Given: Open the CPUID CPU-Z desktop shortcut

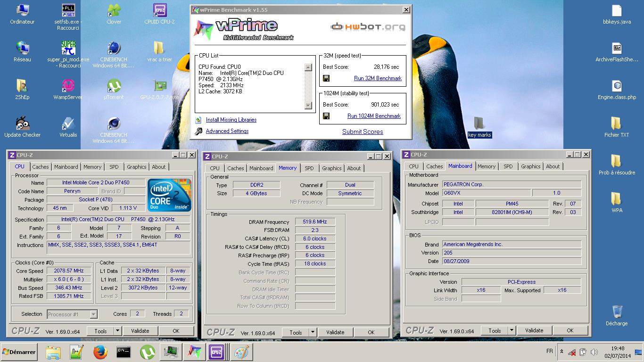Looking at the screenshot, I should (x=160, y=15).
